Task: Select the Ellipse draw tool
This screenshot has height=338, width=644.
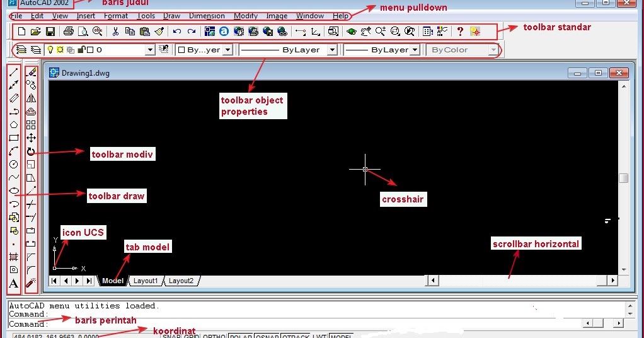Action: click(x=14, y=191)
